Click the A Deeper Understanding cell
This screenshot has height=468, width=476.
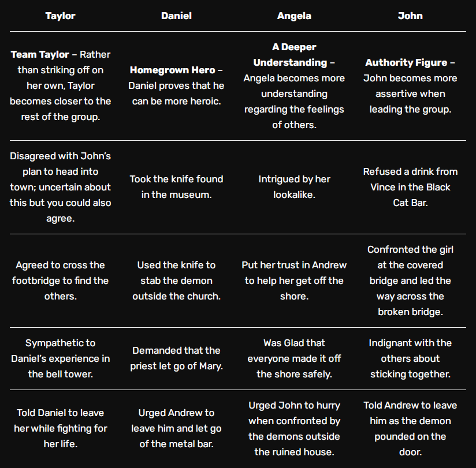click(294, 85)
